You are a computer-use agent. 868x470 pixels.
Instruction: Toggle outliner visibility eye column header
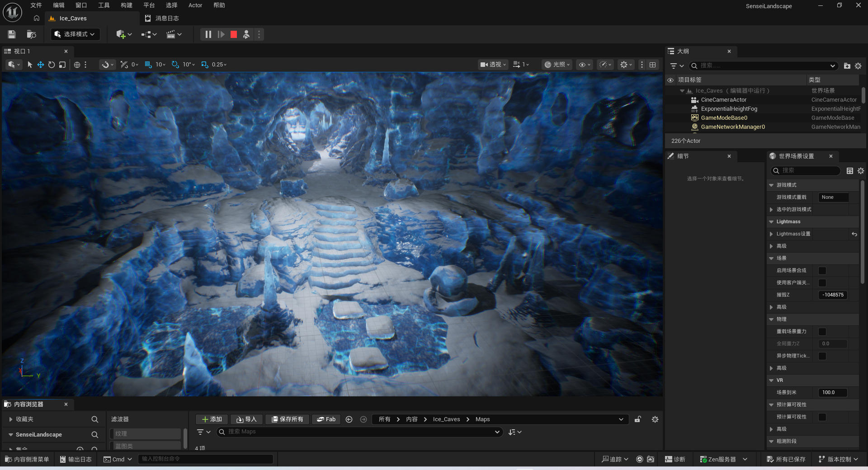(670, 80)
